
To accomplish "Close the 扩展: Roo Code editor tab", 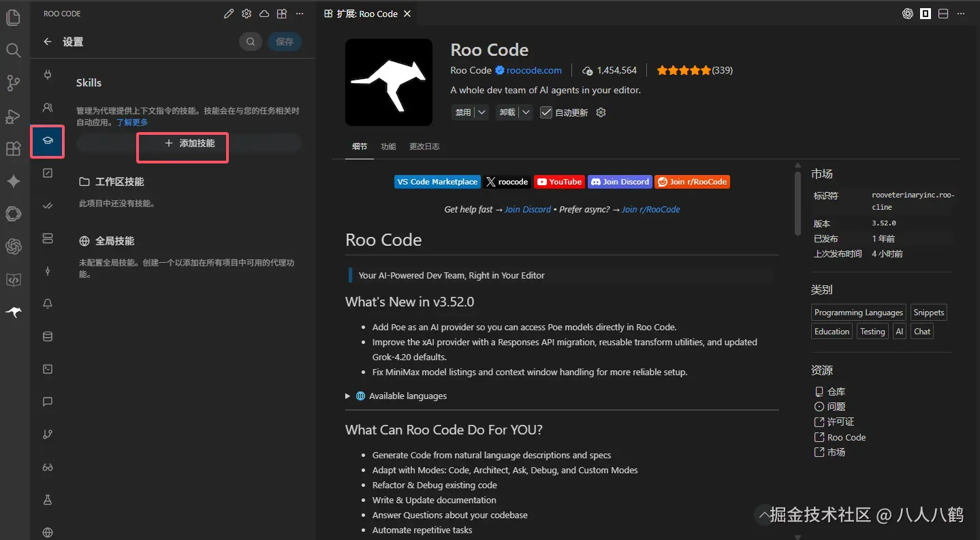I will click(x=407, y=14).
